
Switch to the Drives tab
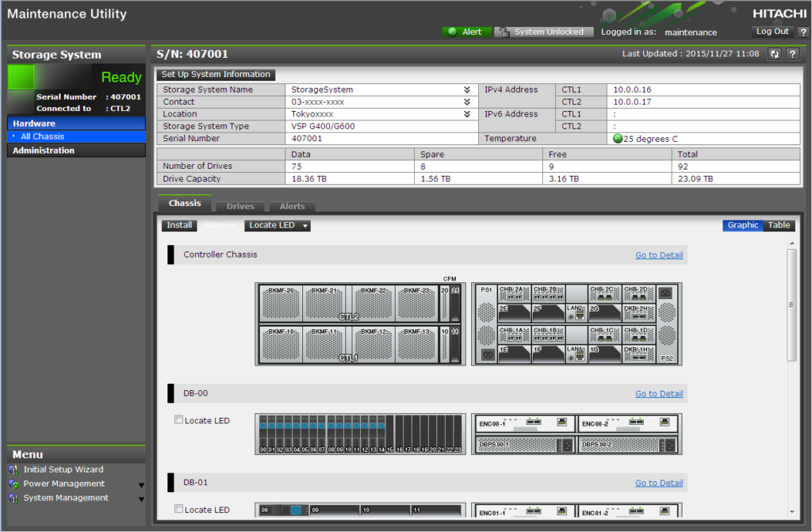tap(240, 206)
